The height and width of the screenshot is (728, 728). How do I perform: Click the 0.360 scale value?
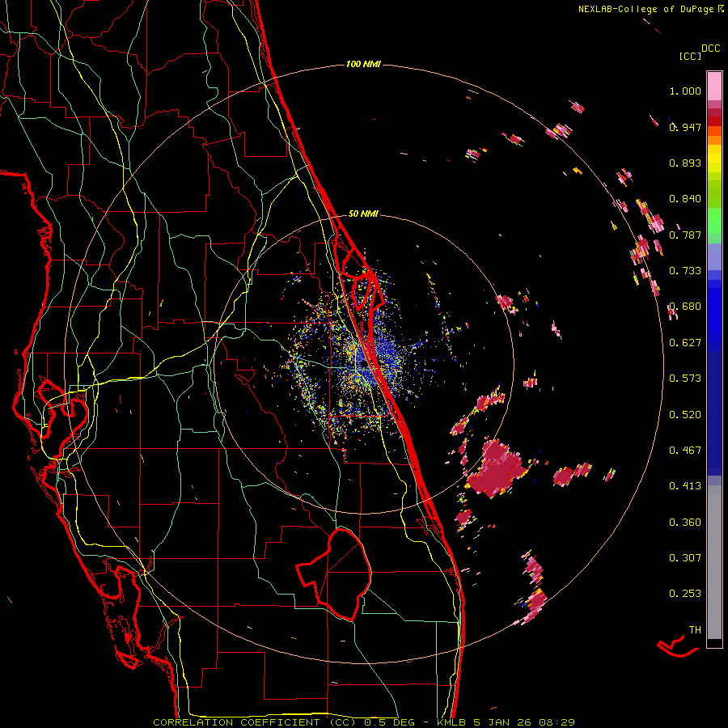pyautogui.click(x=685, y=523)
